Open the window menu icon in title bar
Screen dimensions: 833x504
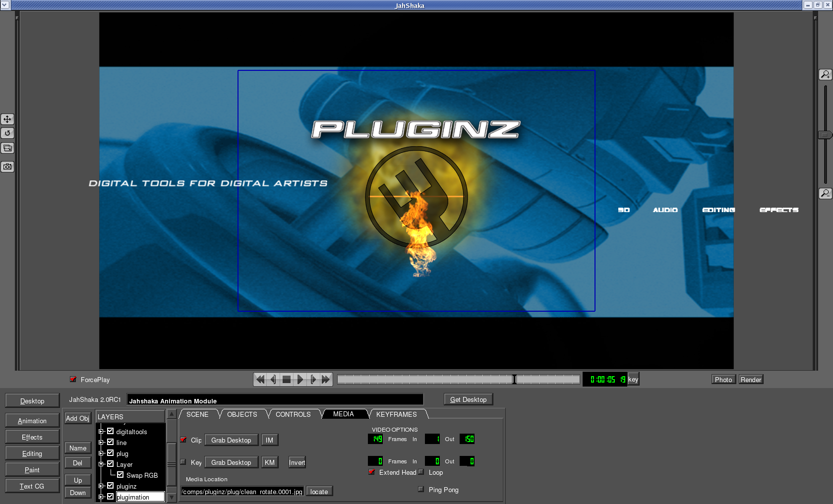pos(5,5)
